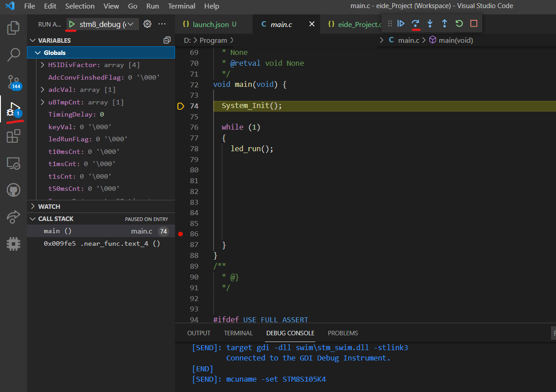Viewport: 556px width, 392px height.
Task: Open Source Control with 144 badge
Action: 13,82
